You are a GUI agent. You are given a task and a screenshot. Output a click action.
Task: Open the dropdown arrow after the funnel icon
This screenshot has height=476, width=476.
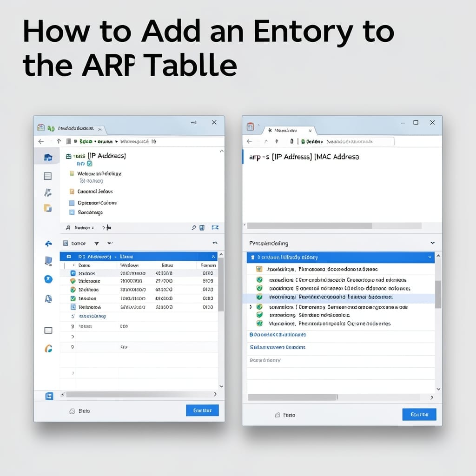tap(110, 243)
